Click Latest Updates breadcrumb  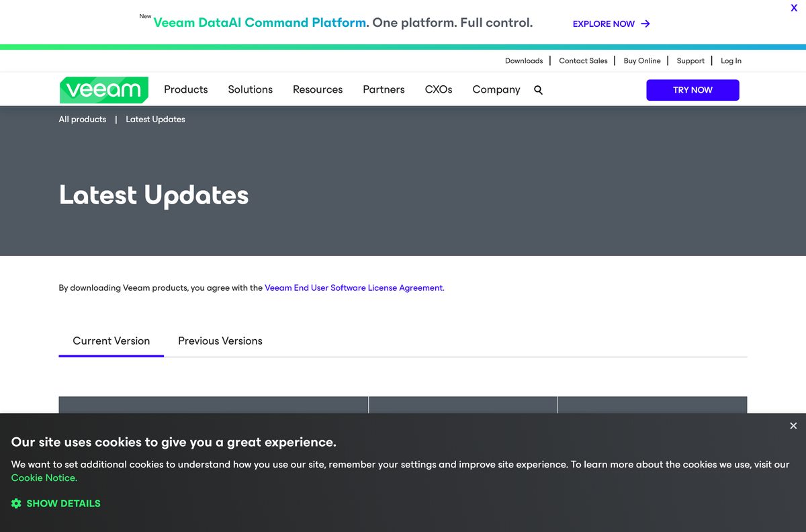click(155, 119)
